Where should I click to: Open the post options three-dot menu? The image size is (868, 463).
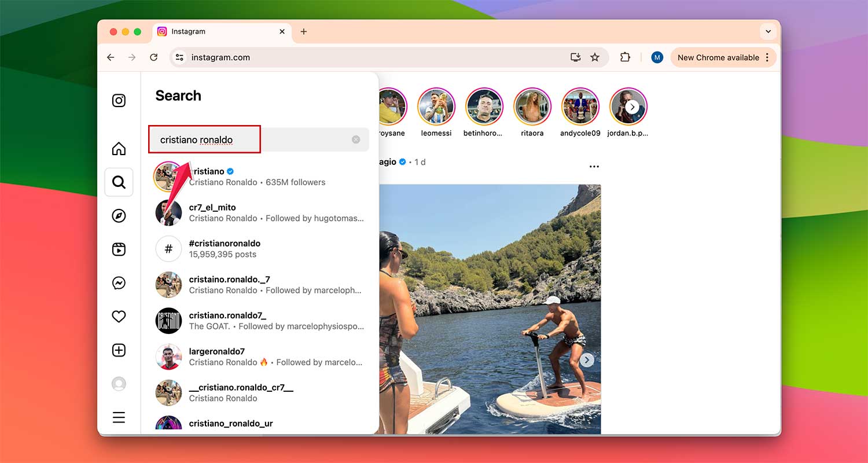point(594,166)
